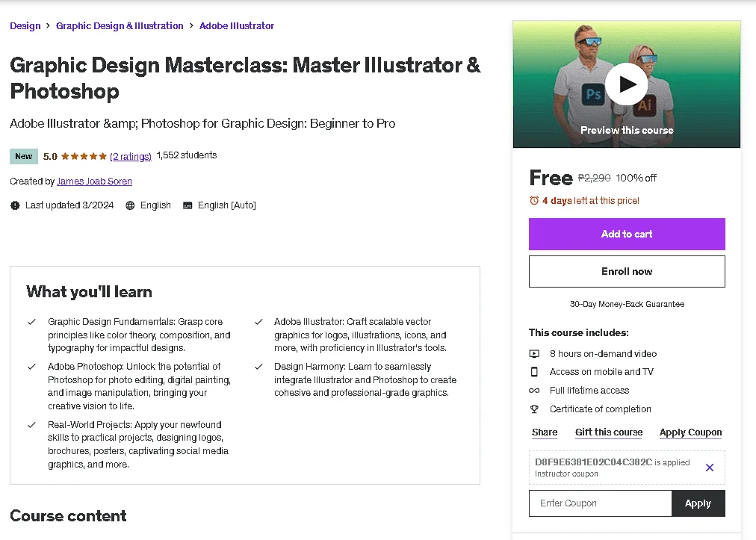Click the five-star rating icons

click(84, 156)
